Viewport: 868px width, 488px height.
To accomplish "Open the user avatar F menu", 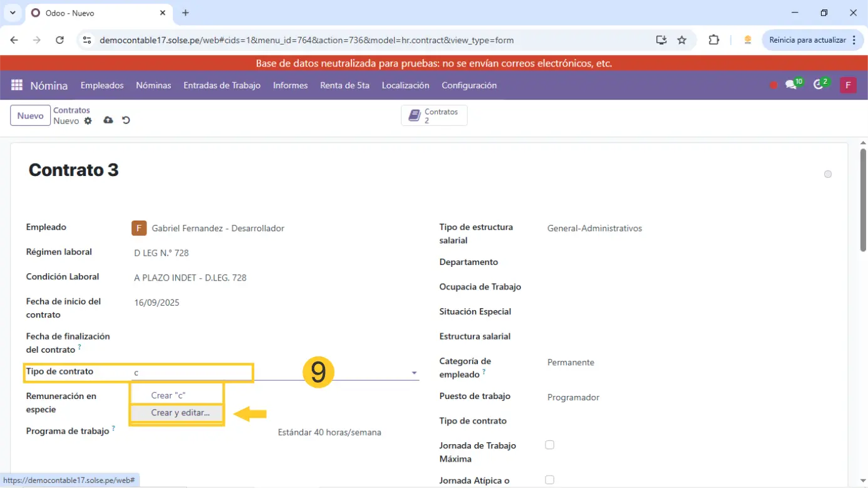I will [x=848, y=85].
